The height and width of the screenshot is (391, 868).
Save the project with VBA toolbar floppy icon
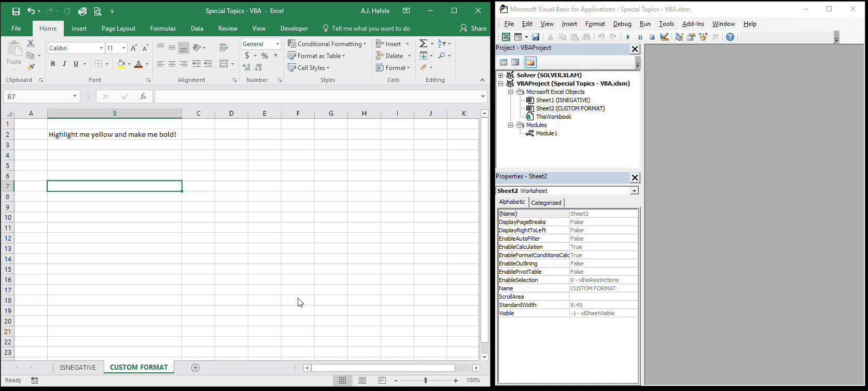tap(536, 37)
